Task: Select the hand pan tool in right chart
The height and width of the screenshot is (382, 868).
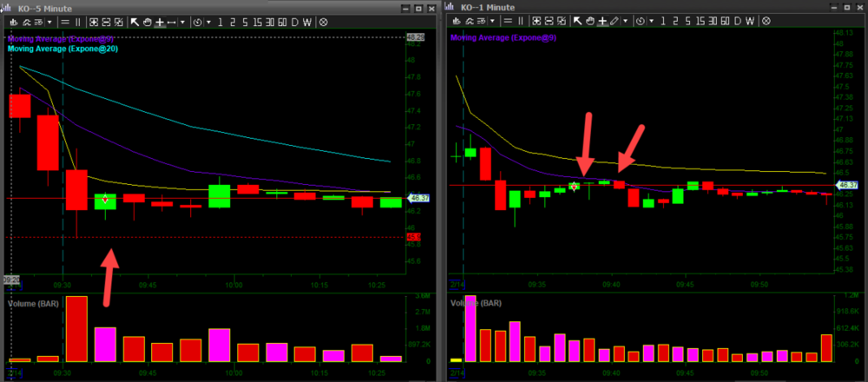Action: pos(590,21)
